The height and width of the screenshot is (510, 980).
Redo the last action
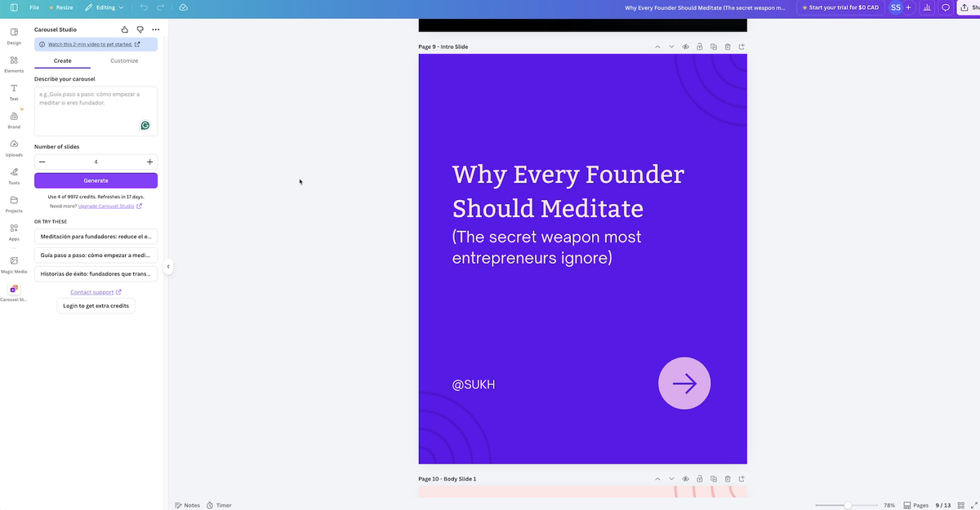[x=161, y=7]
